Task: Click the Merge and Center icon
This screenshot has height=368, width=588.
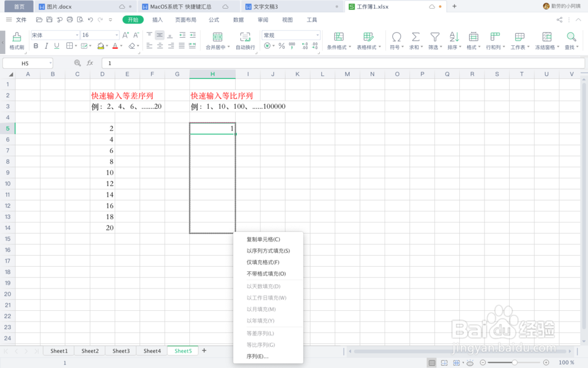Action: tap(218, 37)
